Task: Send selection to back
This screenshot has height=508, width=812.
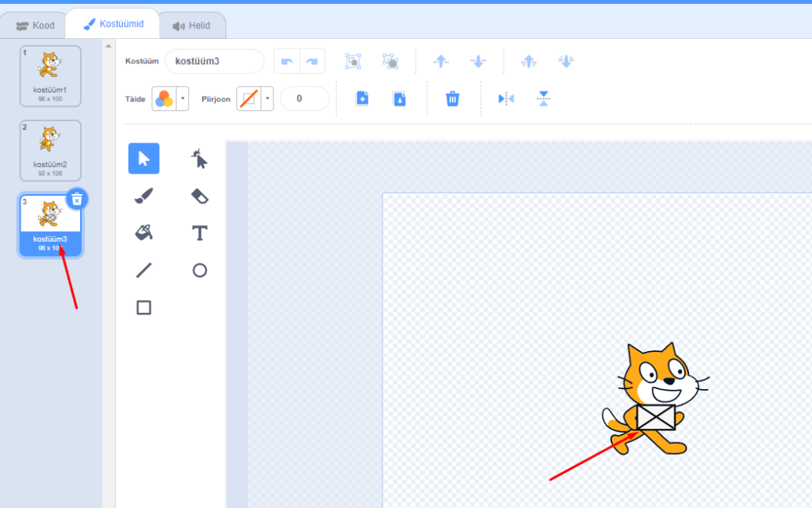Action: point(566,62)
